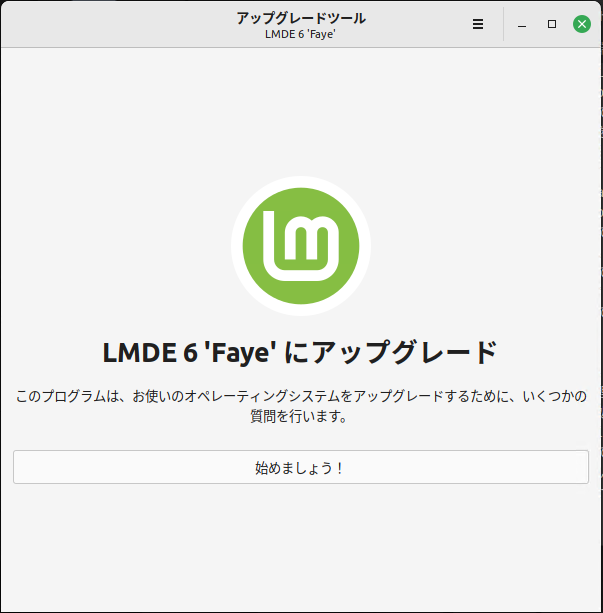This screenshot has height=613, width=603.
Task: Click the アップグレード word in the large heading
Action: point(405,352)
